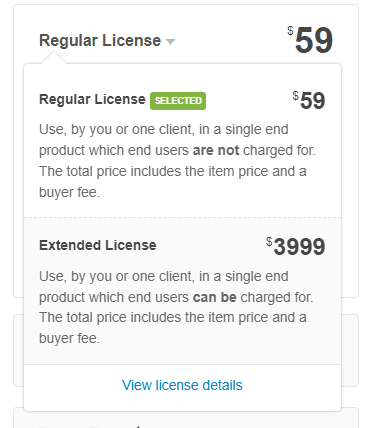Click the large $59 header price
Viewport: 372px width, 428px height.
click(x=310, y=40)
